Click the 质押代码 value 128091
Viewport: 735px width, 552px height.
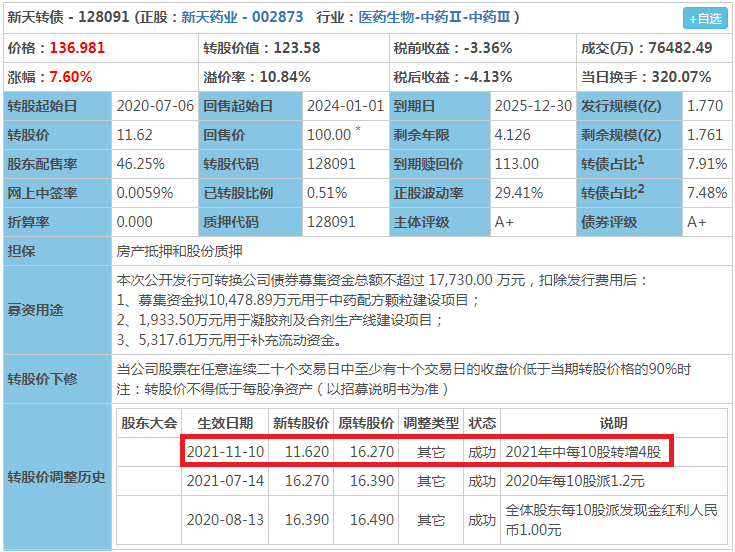click(x=331, y=222)
